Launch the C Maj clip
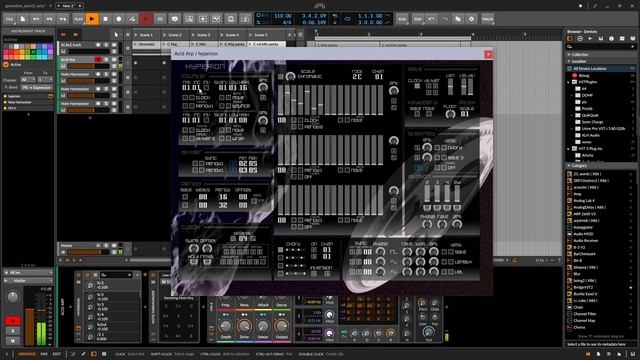 coord(164,44)
